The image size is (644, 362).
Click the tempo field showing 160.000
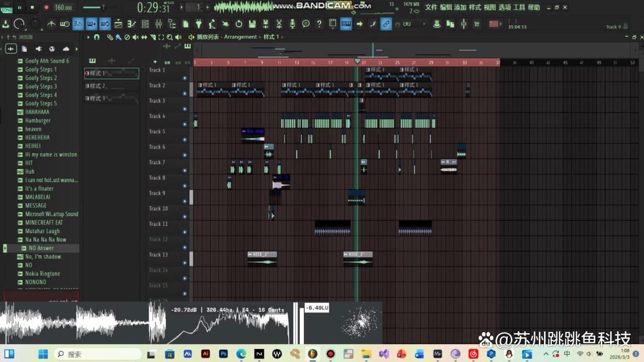click(x=63, y=8)
